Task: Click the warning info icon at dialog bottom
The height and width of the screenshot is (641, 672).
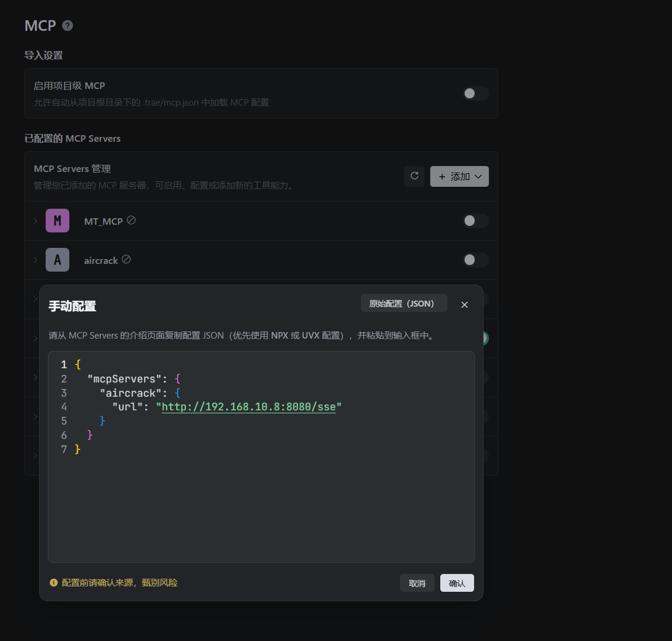Action: point(53,583)
